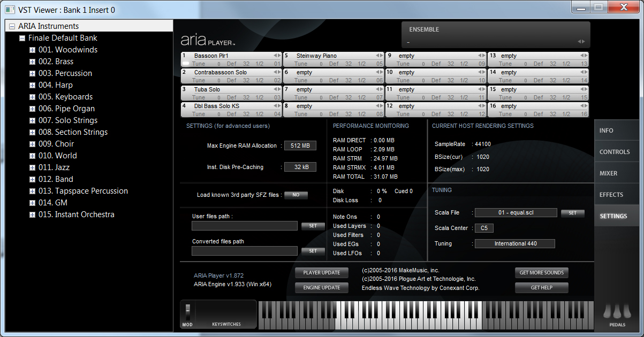Toggle the Load 3rd party SFZ files button
This screenshot has height=337, width=644.
[296, 195]
